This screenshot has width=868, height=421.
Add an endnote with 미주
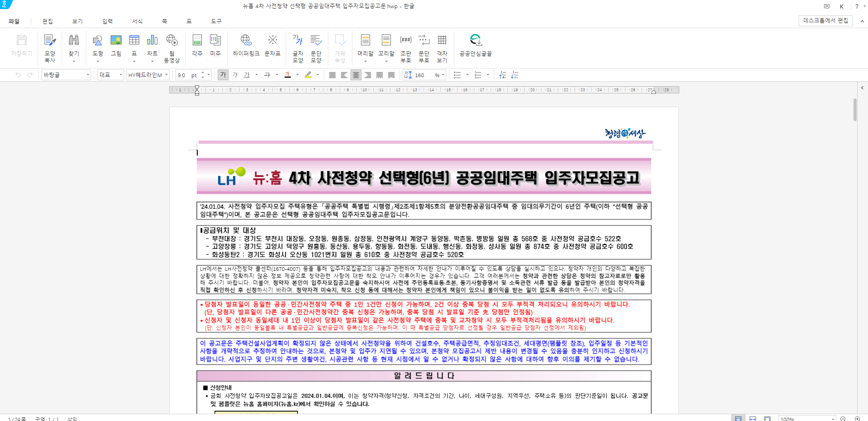(215, 45)
